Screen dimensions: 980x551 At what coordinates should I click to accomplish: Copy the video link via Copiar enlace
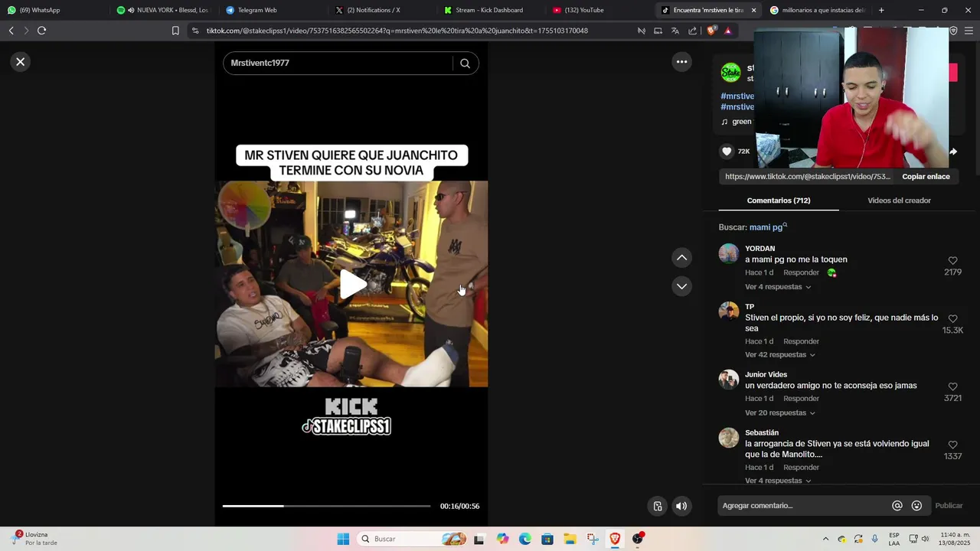(926, 177)
